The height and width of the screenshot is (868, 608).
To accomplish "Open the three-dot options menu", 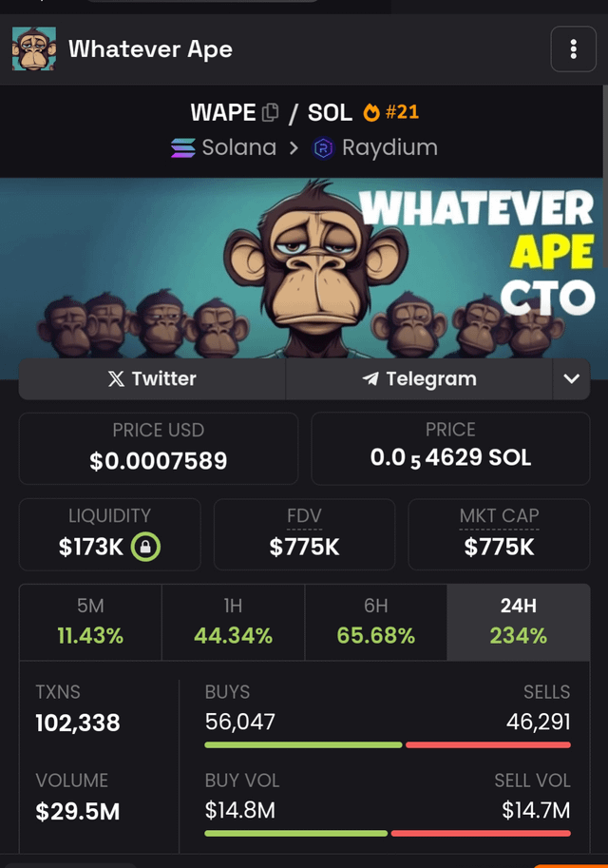I will 573,49.
